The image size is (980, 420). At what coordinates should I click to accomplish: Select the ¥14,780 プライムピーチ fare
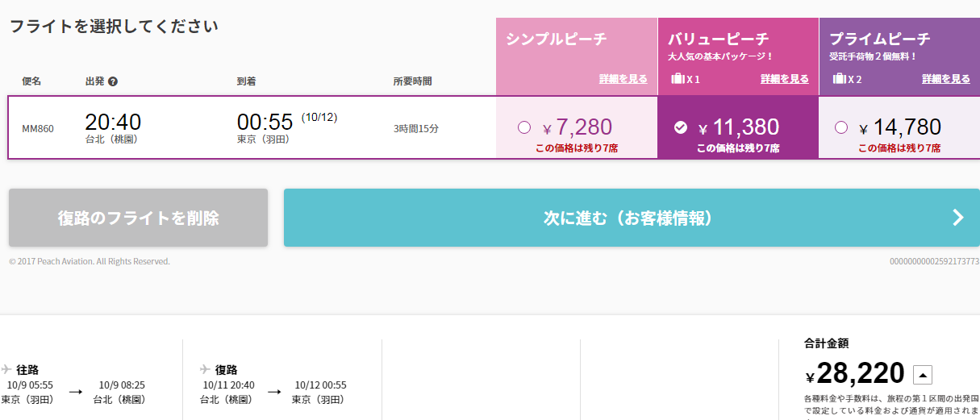pyautogui.click(x=841, y=127)
